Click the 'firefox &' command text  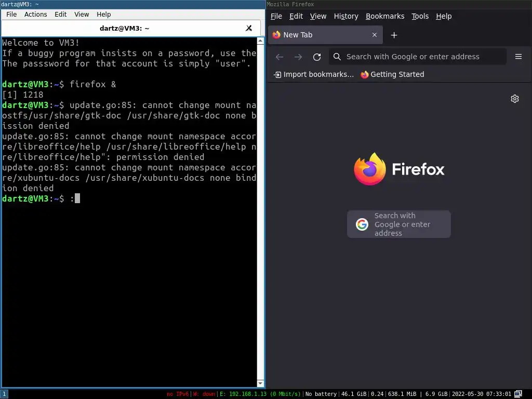[x=92, y=84]
